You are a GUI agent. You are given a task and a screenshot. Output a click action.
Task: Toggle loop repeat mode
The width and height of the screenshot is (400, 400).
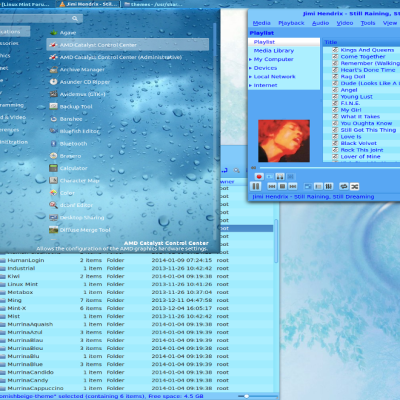click(x=344, y=186)
